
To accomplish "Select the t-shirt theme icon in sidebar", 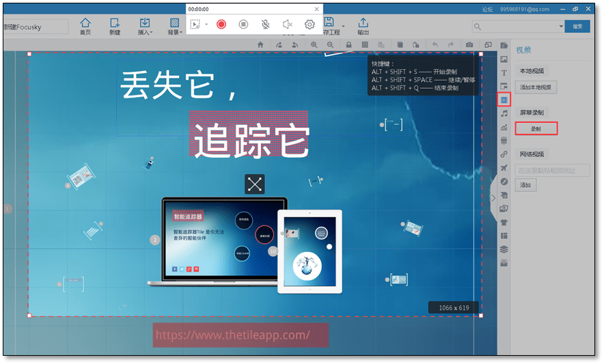I will coord(504,222).
